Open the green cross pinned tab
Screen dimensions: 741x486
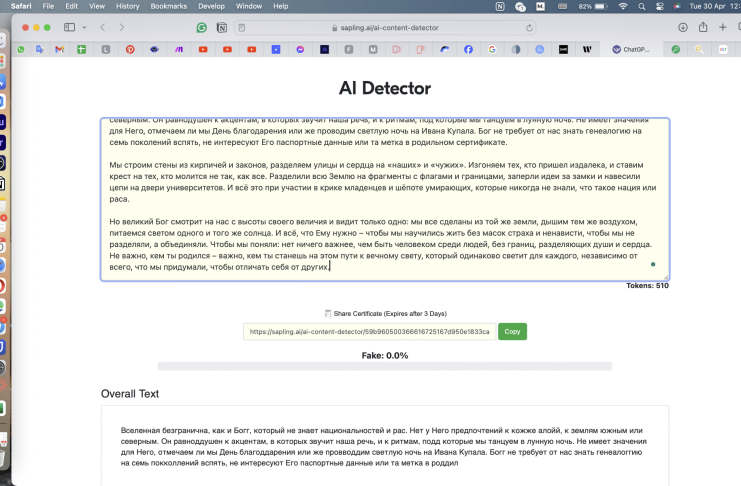[82, 49]
